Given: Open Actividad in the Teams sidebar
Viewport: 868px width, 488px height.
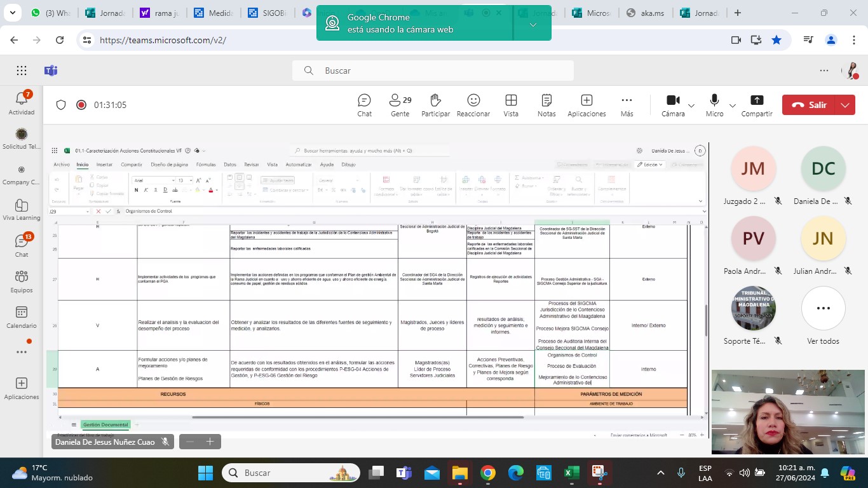Looking at the screenshot, I should pyautogui.click(x=22, y=103).
